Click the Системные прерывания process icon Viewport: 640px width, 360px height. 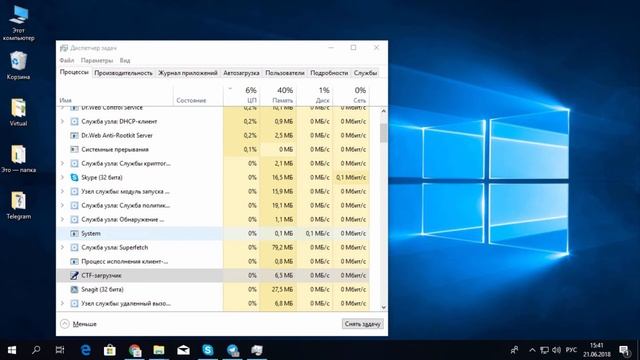pyautogui.click(x=74, y=149)
